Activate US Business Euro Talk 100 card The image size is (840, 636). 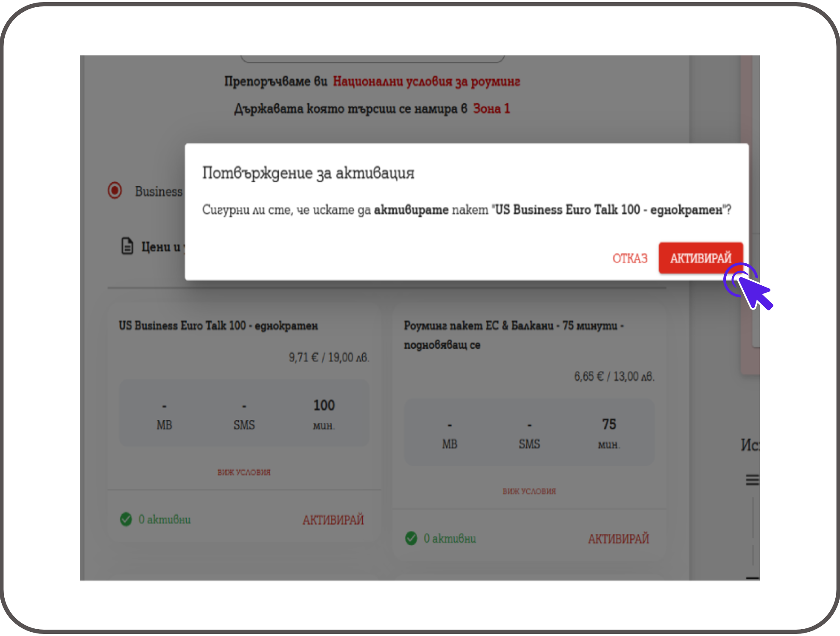[333, 520]
